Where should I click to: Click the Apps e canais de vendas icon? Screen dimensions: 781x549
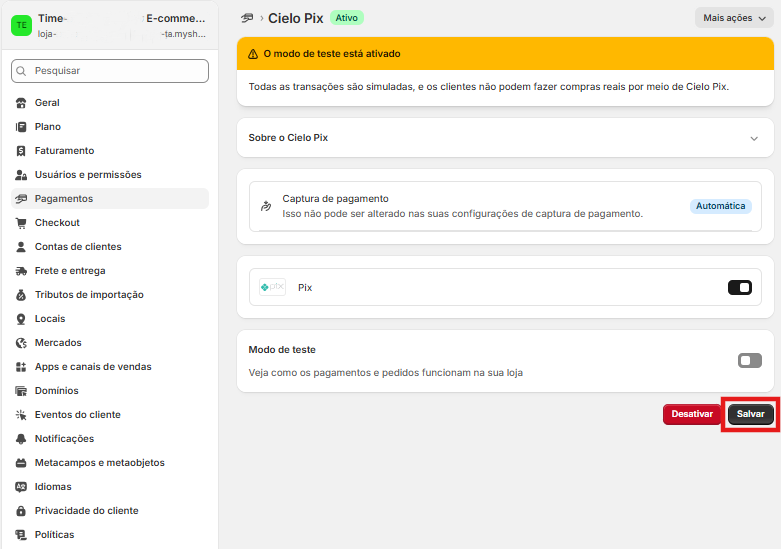point(21,367)
